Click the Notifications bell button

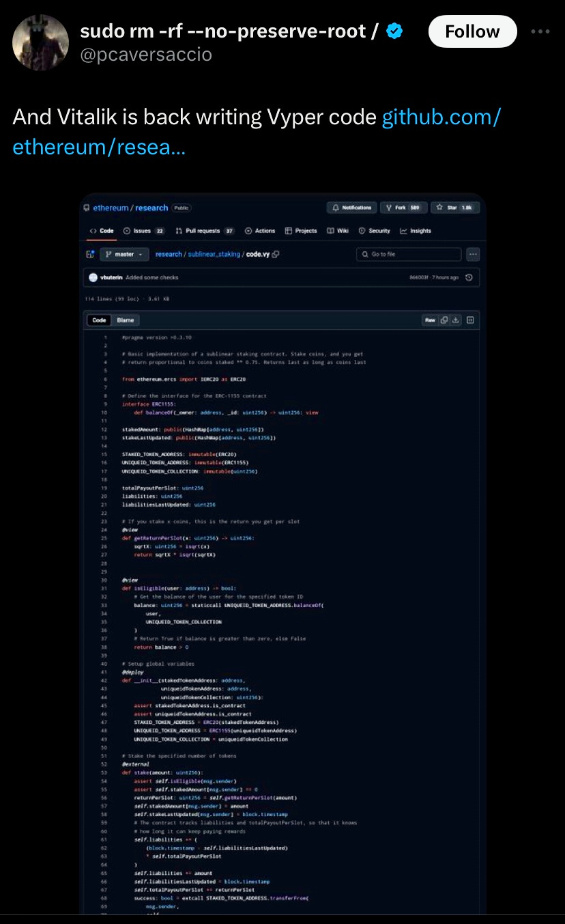coord(351,208)
